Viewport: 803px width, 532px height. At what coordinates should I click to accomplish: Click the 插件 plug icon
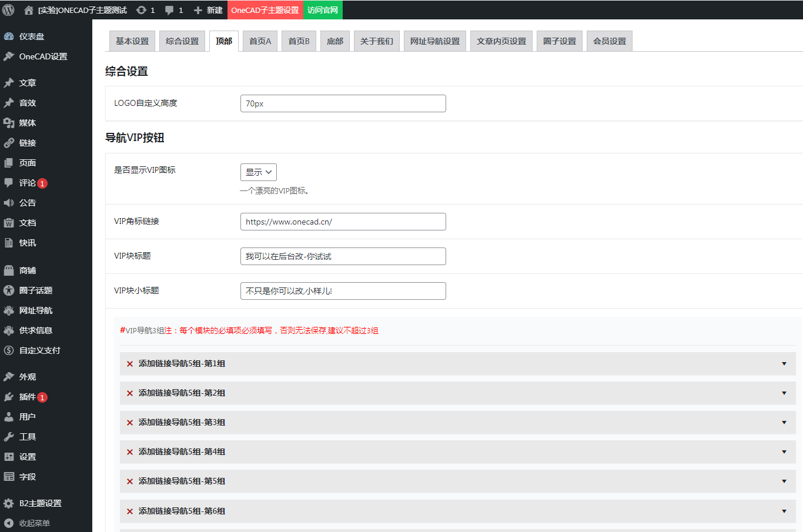[x=9, y=397]
